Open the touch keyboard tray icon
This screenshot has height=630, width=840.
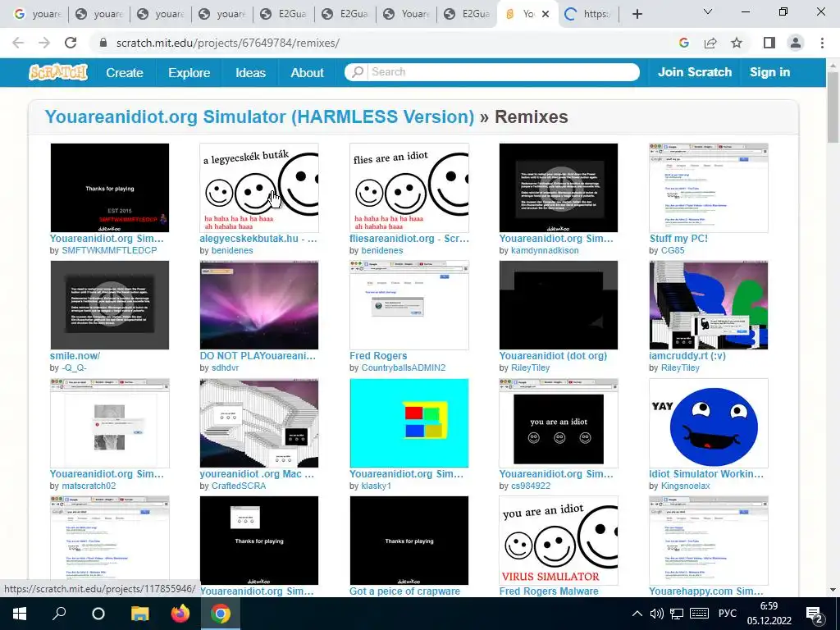coord(700,614)
